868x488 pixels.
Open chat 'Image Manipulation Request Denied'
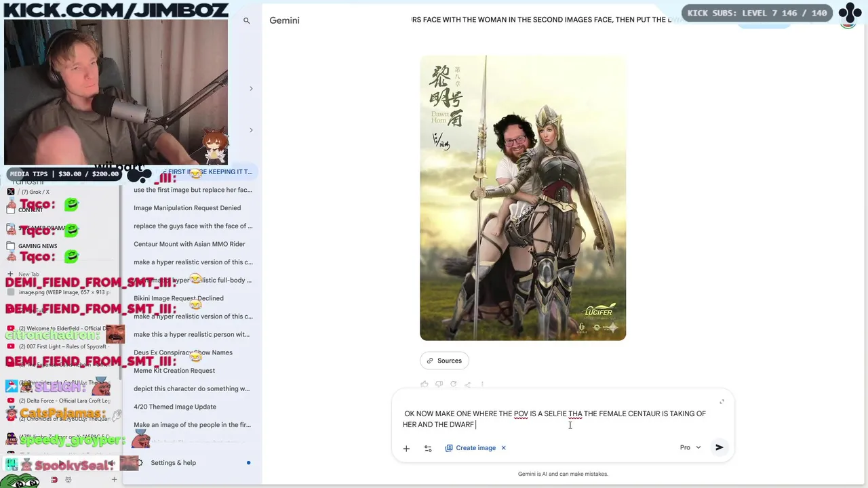click(187, 208)
